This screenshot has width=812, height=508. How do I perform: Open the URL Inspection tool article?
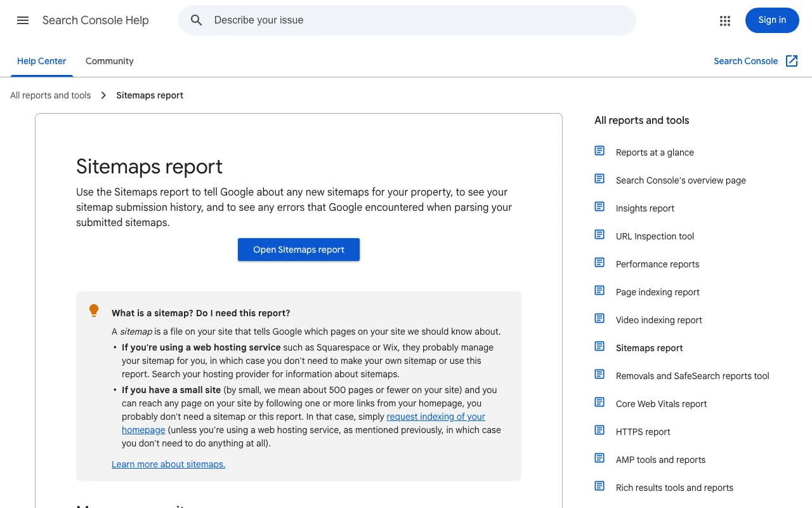point(655,236)
